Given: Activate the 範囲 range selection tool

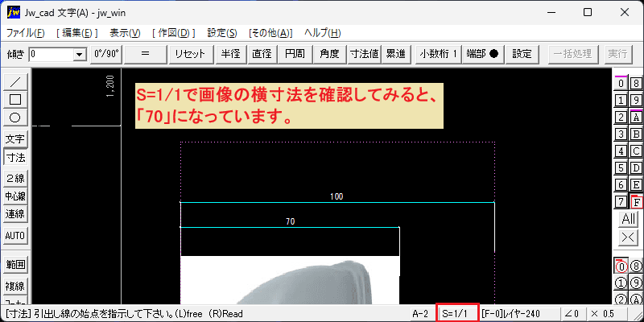Looking at the screenshot, I should point(15,265).
